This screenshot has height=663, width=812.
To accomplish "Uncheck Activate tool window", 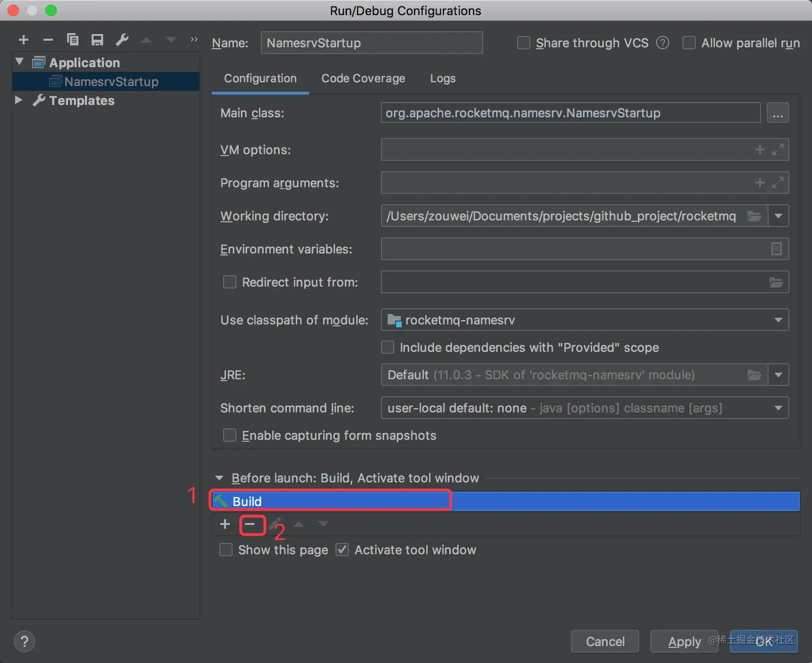I will click(x=342, y=550).
